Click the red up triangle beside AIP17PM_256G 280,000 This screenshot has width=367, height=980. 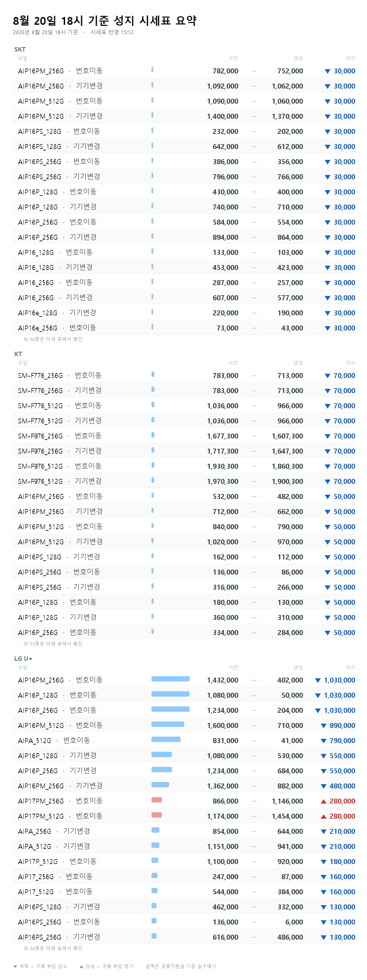coord(324,801)
